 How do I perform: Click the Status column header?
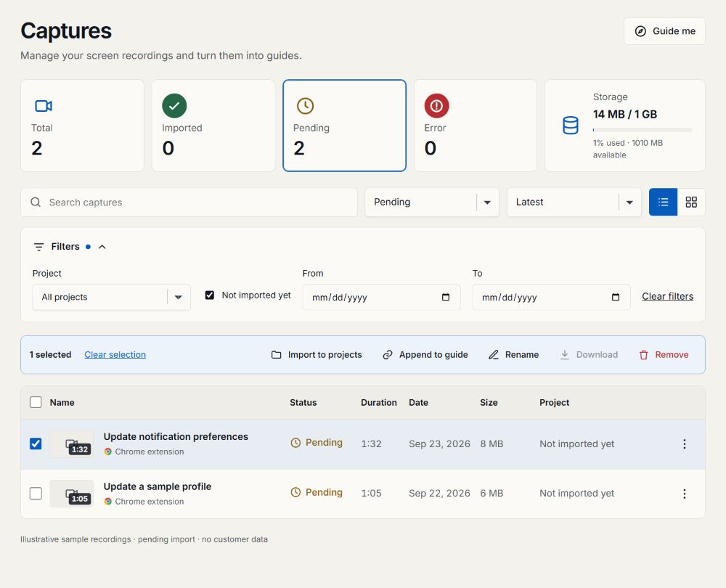coord(303,402)
